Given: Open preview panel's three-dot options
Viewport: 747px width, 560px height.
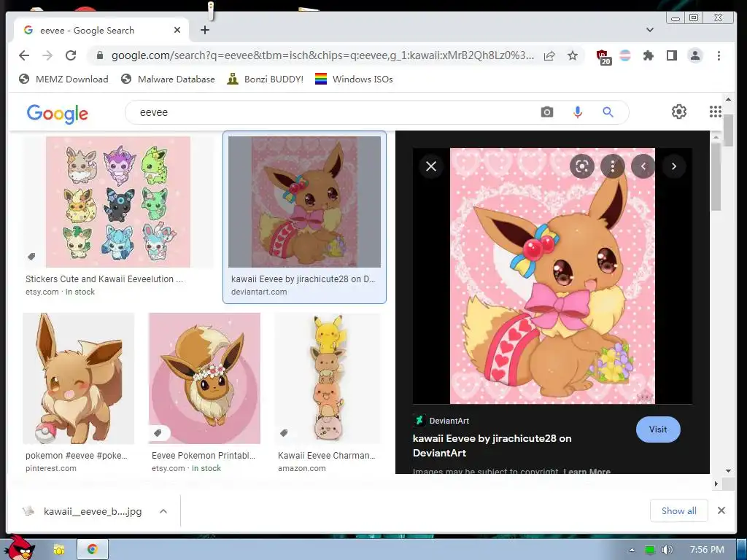Looking at the screenshot, I should 613,166.
